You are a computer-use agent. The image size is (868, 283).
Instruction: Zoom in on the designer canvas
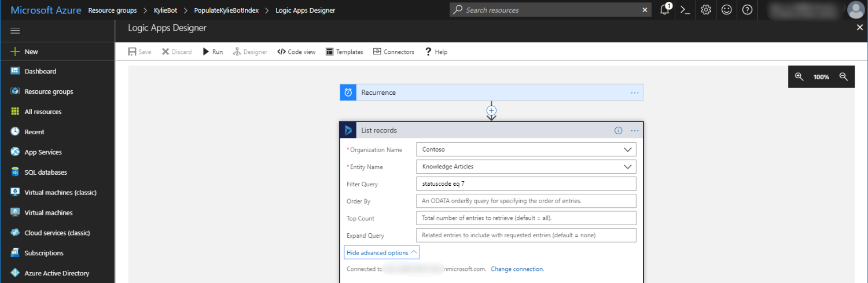799,76
